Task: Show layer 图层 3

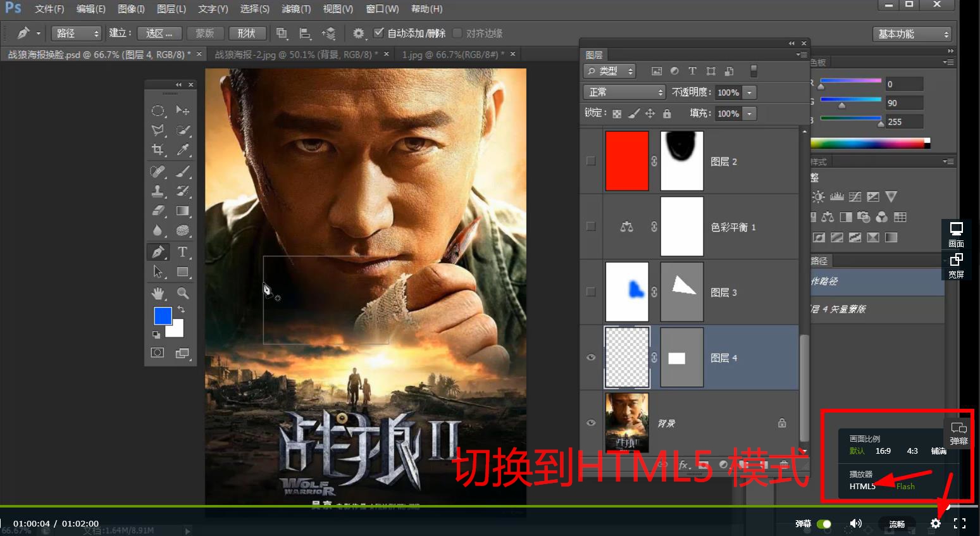Action: tap(591, 292)
